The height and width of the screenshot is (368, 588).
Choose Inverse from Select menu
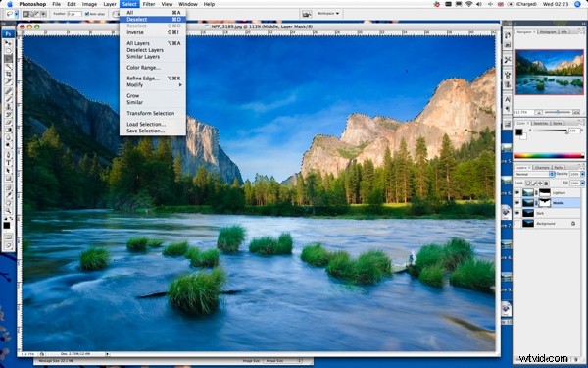153,32
